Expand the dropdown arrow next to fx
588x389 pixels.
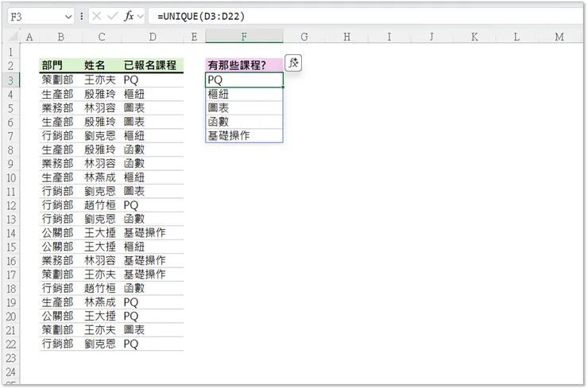[141, 16]
